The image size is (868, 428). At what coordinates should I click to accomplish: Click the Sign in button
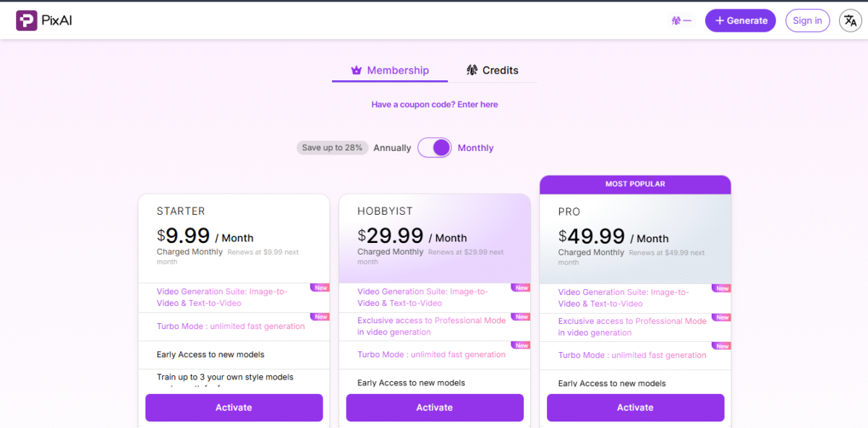(807, 20)
